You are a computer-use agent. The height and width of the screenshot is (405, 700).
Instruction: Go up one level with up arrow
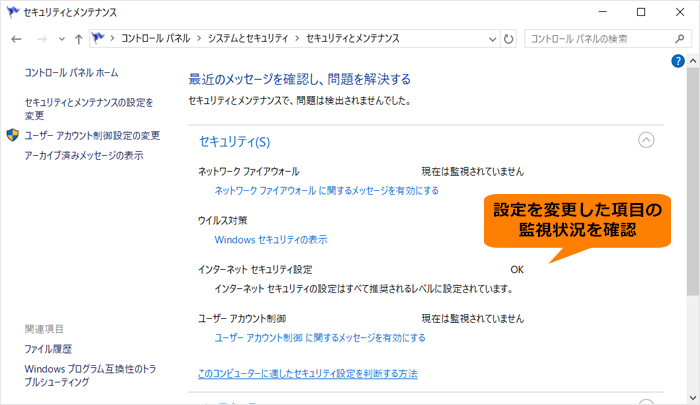click(x=79, y=39)
